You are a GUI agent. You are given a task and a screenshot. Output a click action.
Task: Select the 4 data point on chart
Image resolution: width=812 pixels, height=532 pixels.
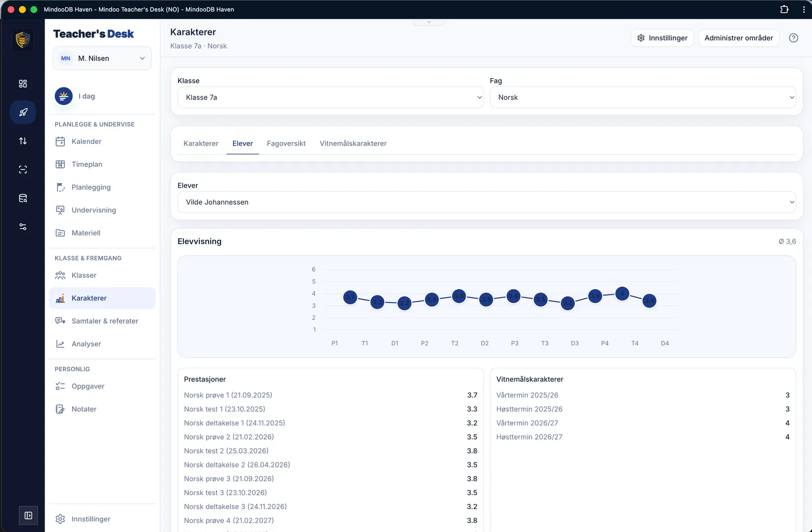(x=622, y=293)
